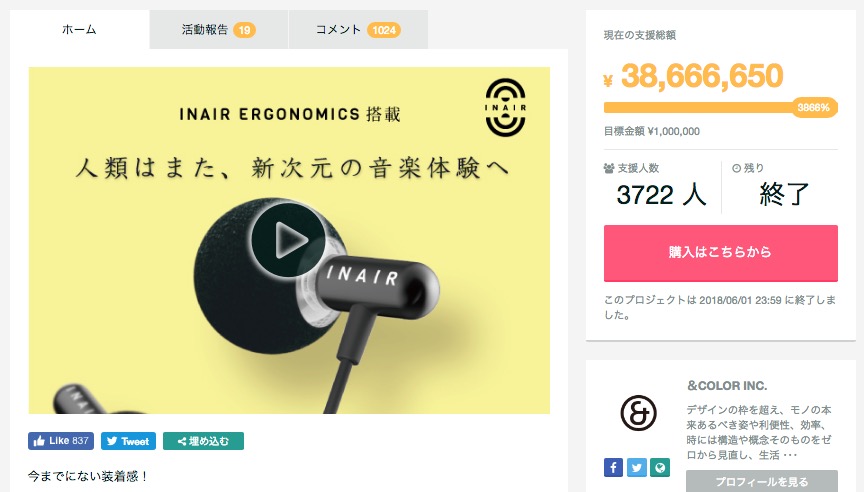
Task: Click the 残り clock icon
Action: click(x=736, y=168)
